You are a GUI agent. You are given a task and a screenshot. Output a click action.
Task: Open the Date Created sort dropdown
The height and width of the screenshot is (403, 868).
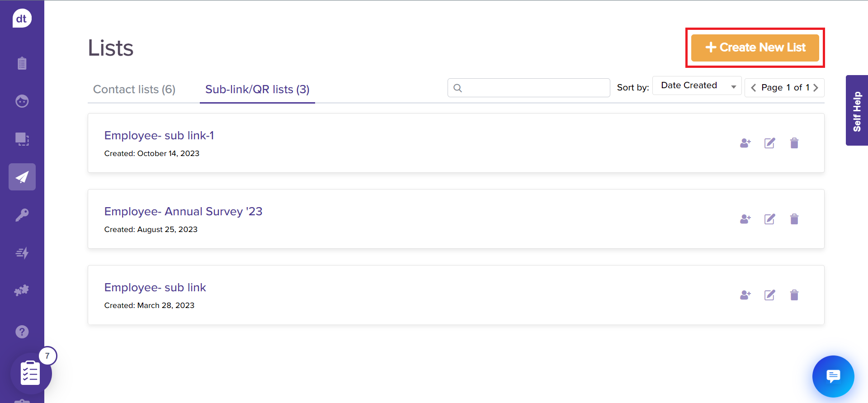(x=697, y=86)
